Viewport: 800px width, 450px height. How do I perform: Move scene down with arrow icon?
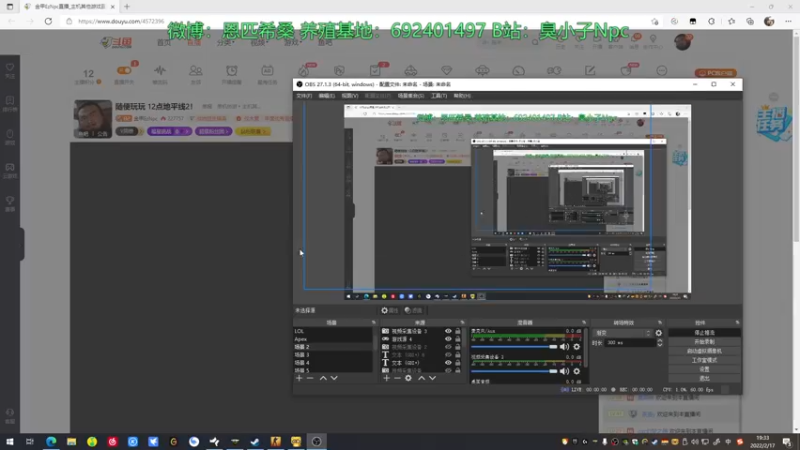pos(334,378)
